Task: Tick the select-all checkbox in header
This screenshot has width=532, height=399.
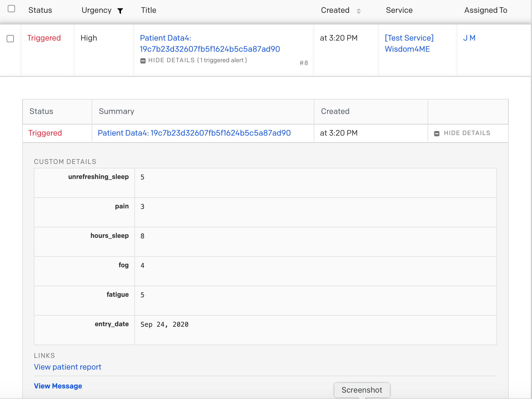Action: tap(11, 9)
